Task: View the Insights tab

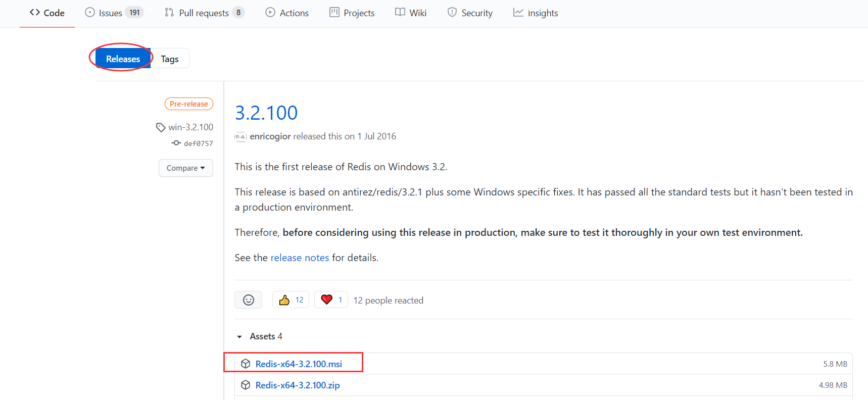Action: point(536,13)
